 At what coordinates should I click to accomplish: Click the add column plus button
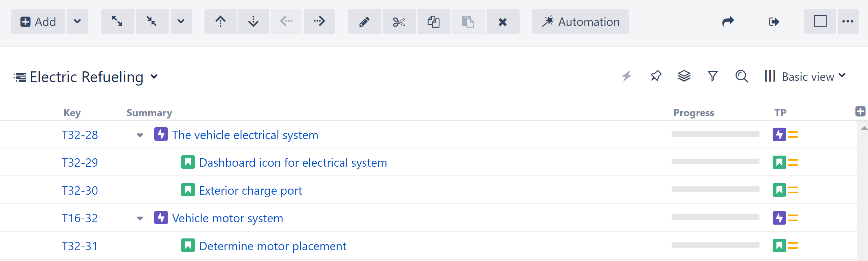[x=860, y=111]
